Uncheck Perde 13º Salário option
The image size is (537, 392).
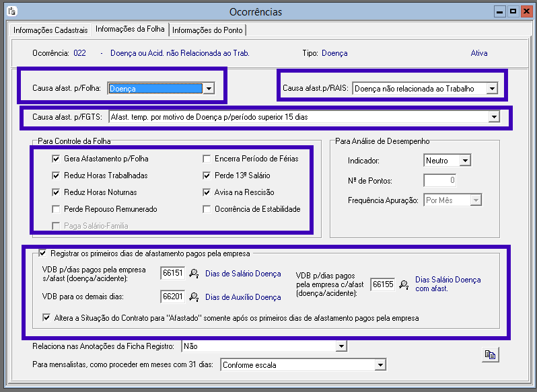click(x=208, y=175)
